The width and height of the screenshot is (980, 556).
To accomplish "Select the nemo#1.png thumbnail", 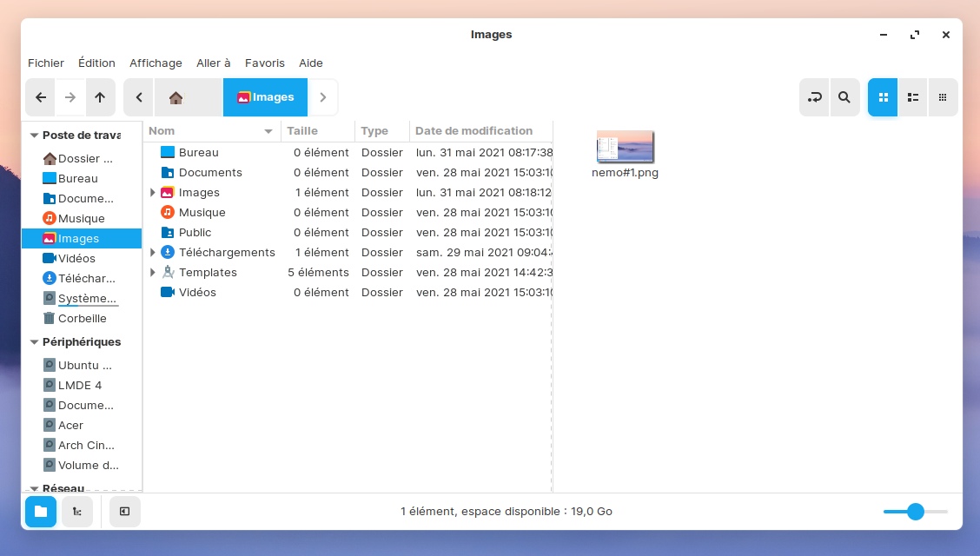I will click(x=625, y=148).
